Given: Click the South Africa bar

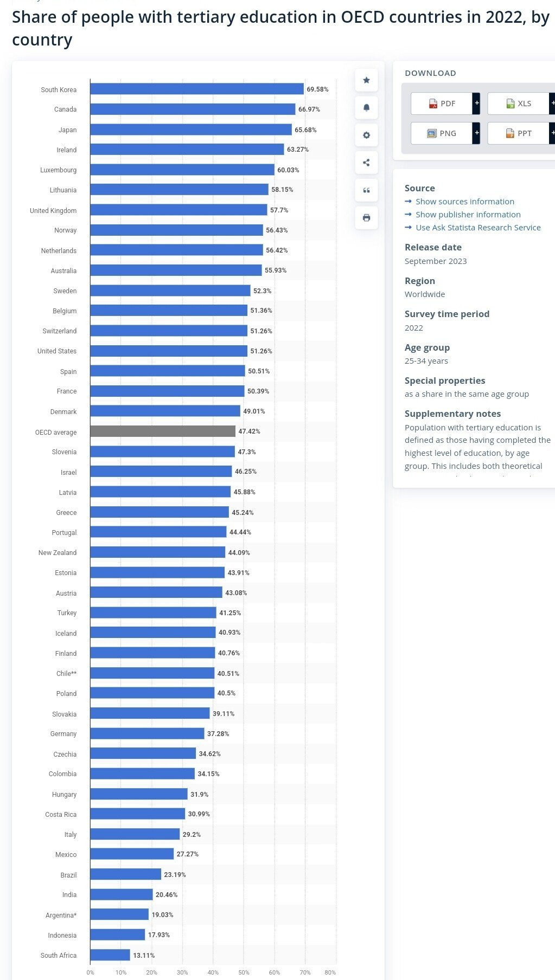Looking at the screenshot, I should (110, 955).
